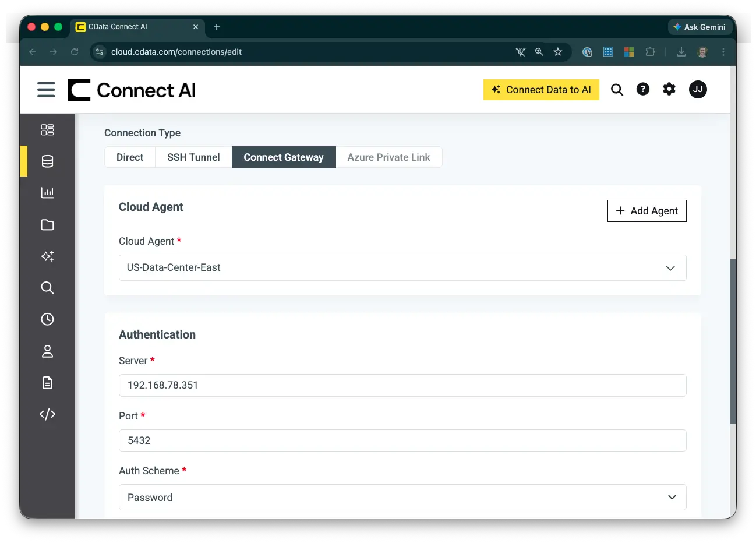Open the folder icon in the sidebar
This screenshot has height=543, width=756.
47,225
